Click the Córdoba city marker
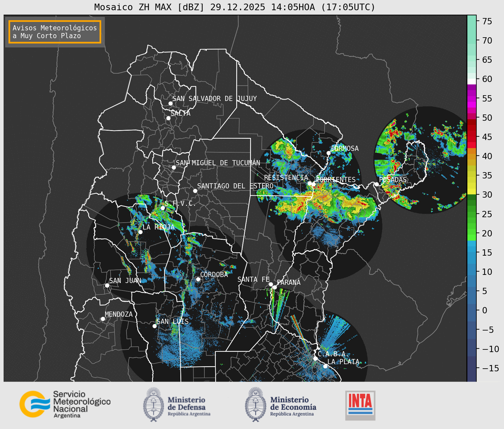The width and height of the screenshot is (504, 429). click(x=198, y=279)
